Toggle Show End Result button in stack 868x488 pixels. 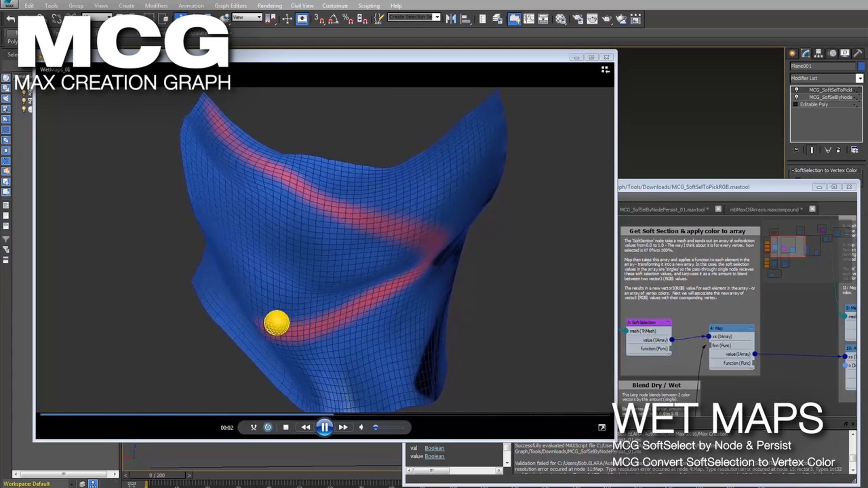(812, 150)
